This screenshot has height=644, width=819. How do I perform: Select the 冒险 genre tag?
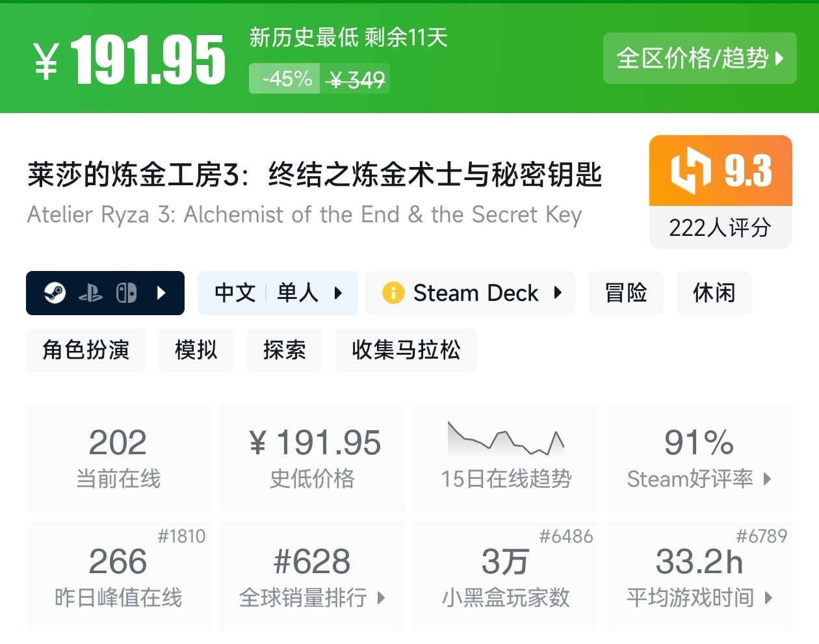point(625,293)
